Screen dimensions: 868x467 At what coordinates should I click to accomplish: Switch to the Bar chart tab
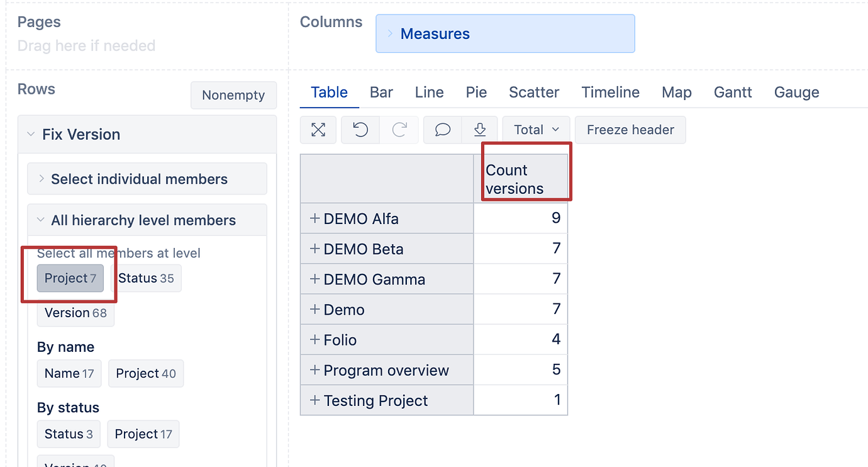(381, 93)
